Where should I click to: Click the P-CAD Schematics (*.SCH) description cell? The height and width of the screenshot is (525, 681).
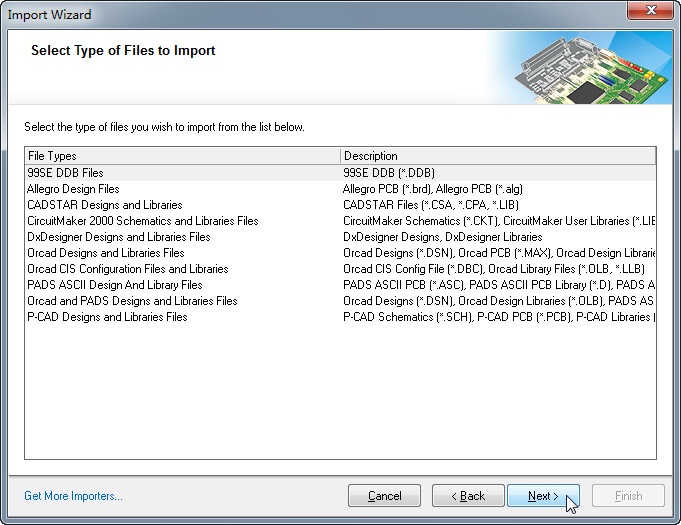(498, 317)
